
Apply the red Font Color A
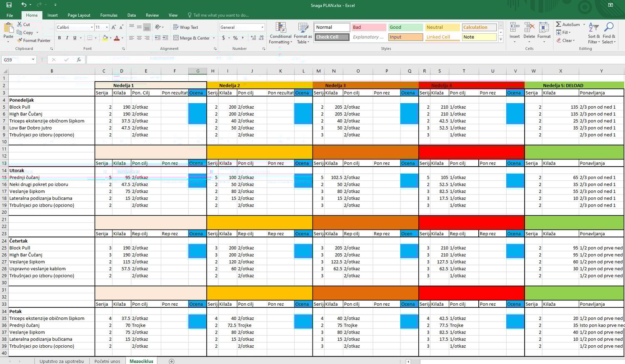117,38
